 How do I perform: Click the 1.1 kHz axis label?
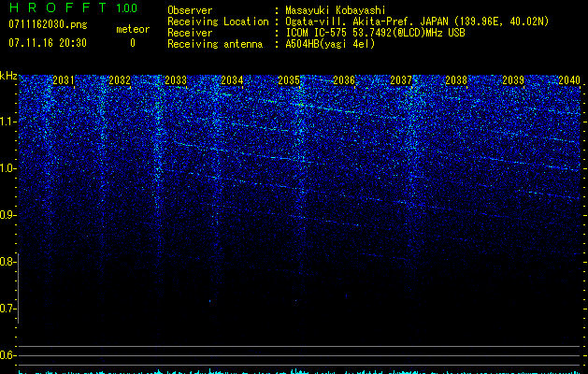(8, 122)
